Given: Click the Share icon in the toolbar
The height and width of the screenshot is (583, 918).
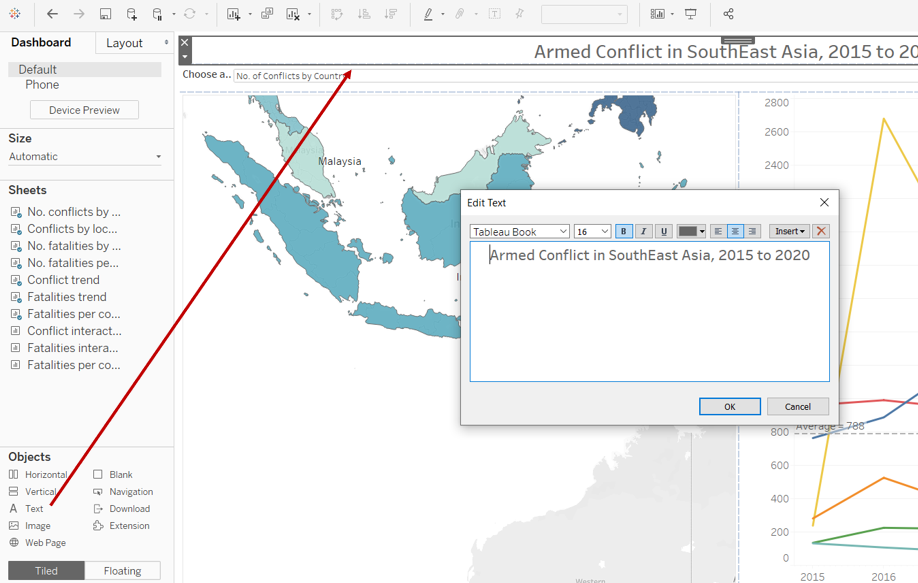Looking at the screenshot, I should click(x=728, y=14).
